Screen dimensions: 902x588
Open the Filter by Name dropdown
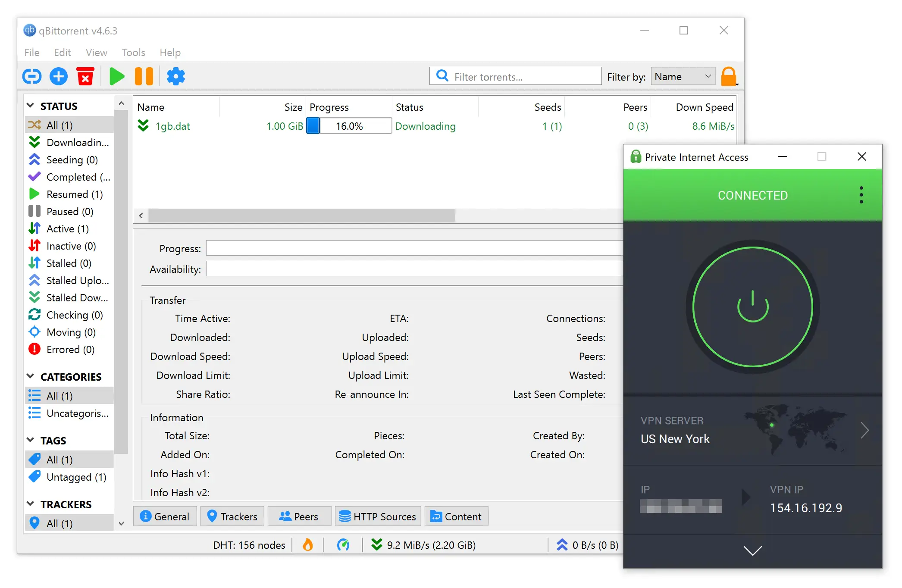[683, 76]
